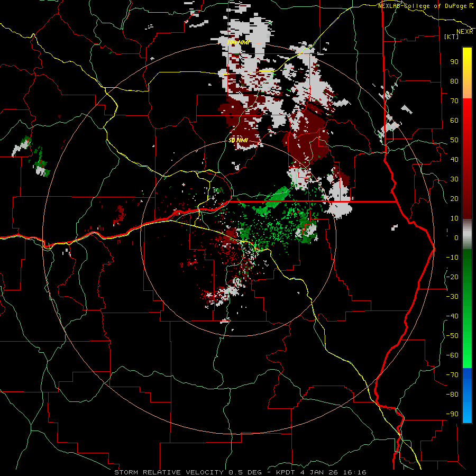Click the 90 value on velocity scale
Viewport: 476px width, 476px height.
point(454,62)
